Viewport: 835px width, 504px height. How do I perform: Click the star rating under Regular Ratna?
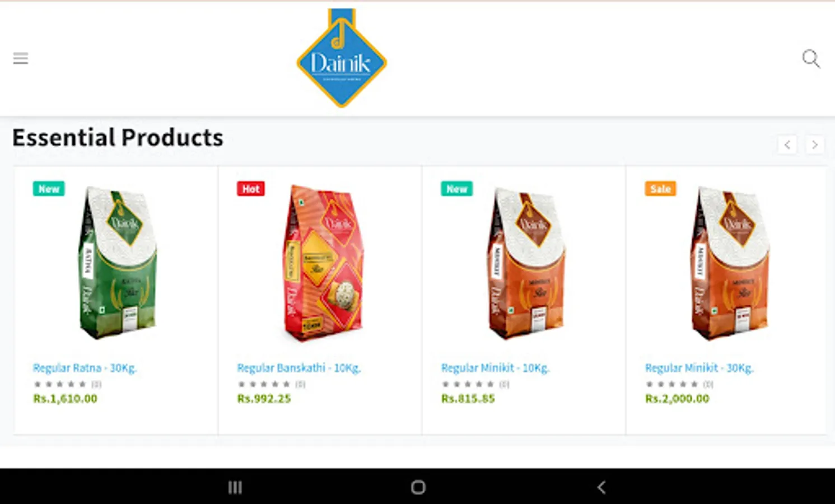point(60,384)
